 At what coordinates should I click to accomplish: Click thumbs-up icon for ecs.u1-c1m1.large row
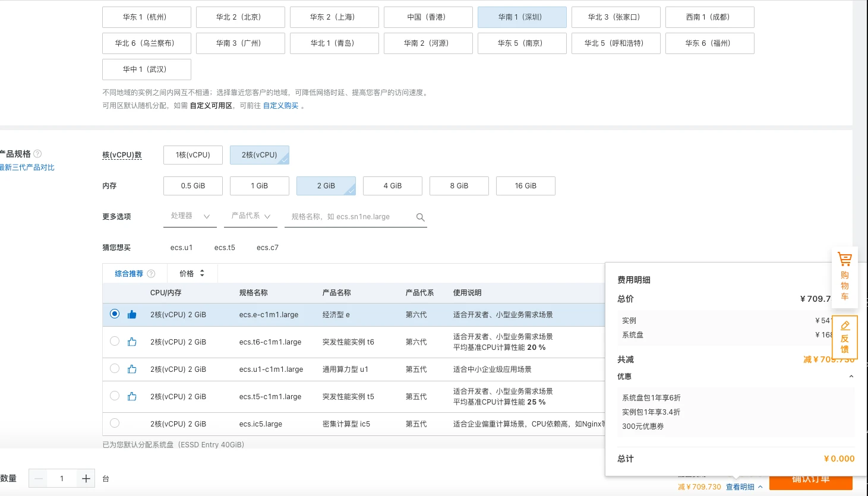[x=132, y=369]
